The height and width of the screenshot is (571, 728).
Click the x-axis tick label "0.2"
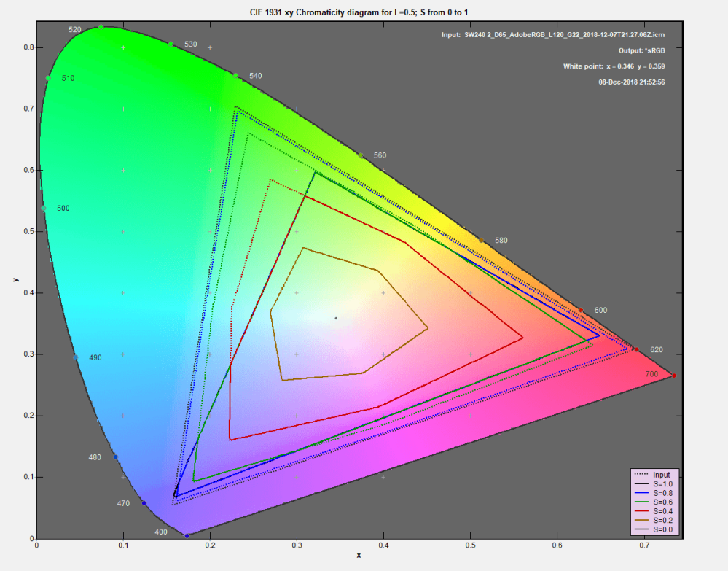tap(210, 545)
